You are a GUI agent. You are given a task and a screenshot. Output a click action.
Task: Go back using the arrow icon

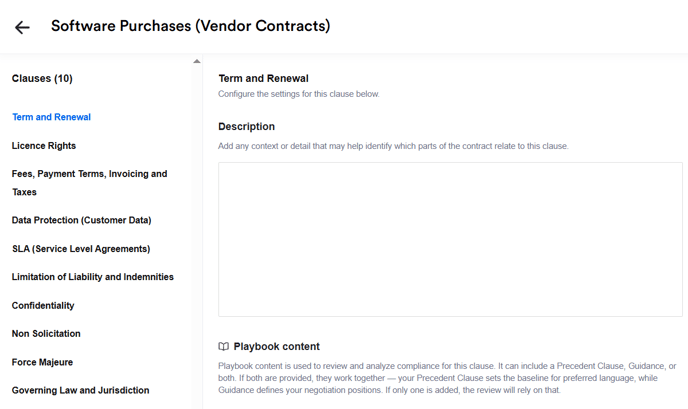pos(22,27)
